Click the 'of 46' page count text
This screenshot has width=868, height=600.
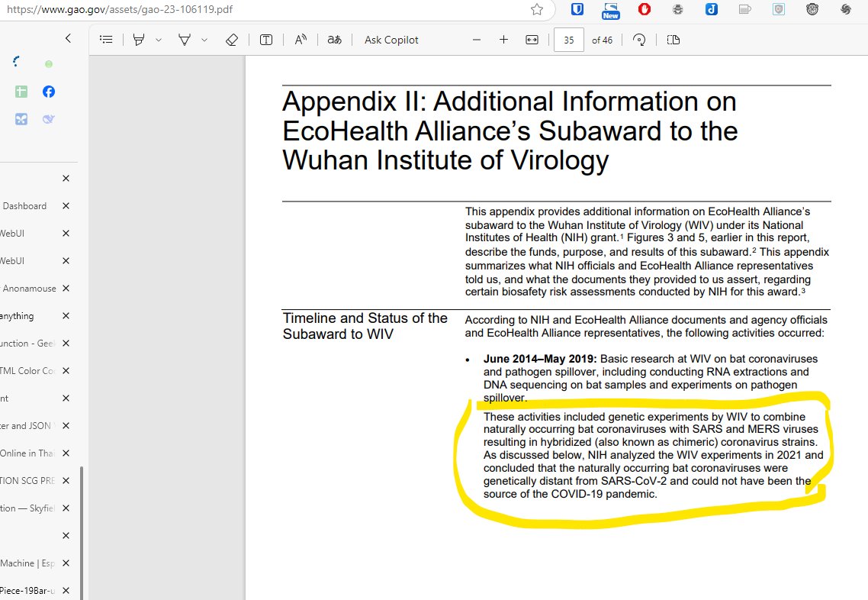tap(603, 40)
